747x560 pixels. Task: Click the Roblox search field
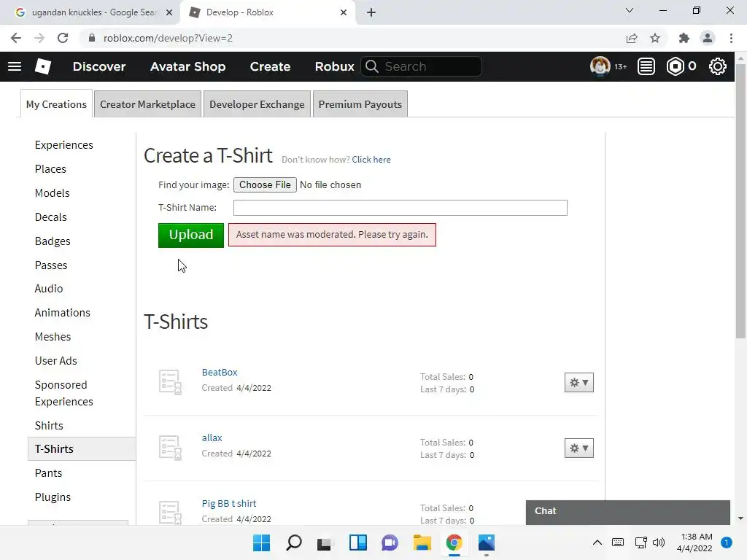point(421,66)
